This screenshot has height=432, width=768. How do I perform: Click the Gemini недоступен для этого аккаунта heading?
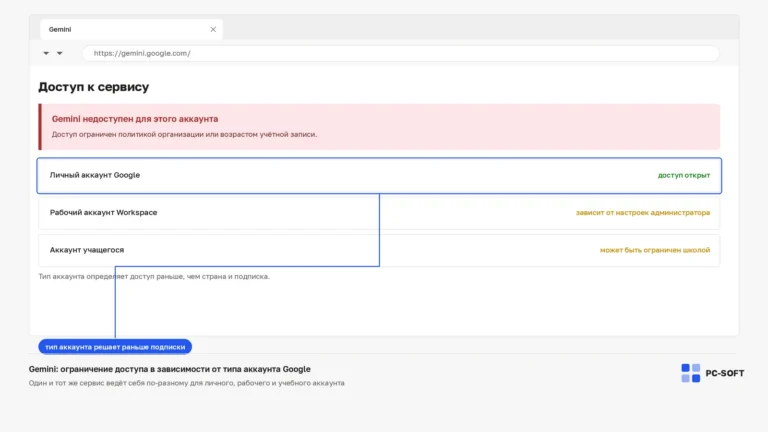(135, 119)
